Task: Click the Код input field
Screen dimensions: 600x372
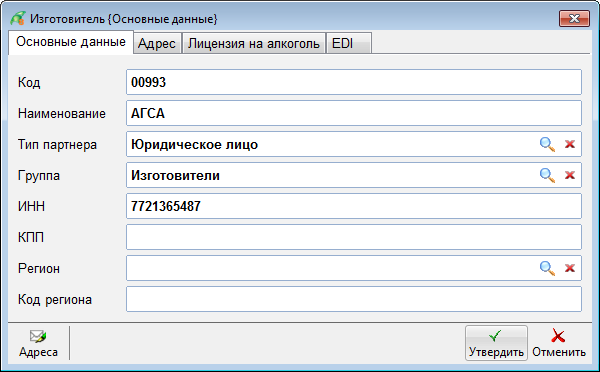Action: (354, 82)
